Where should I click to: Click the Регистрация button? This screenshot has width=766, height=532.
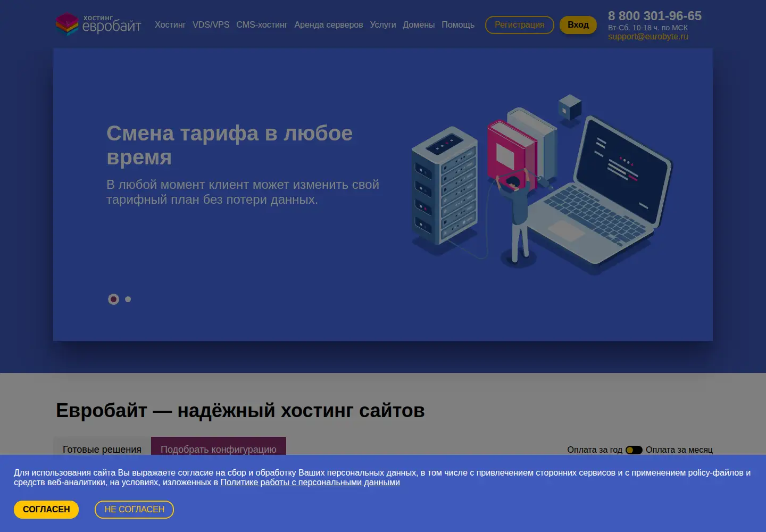tap(520, 25)
